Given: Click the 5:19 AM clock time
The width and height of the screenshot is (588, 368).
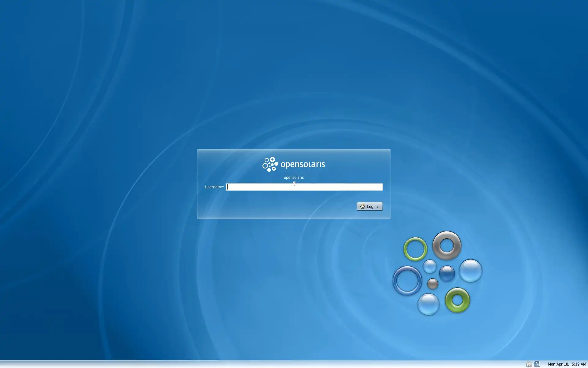Looking at the screenshot, I should click(579, 364).
